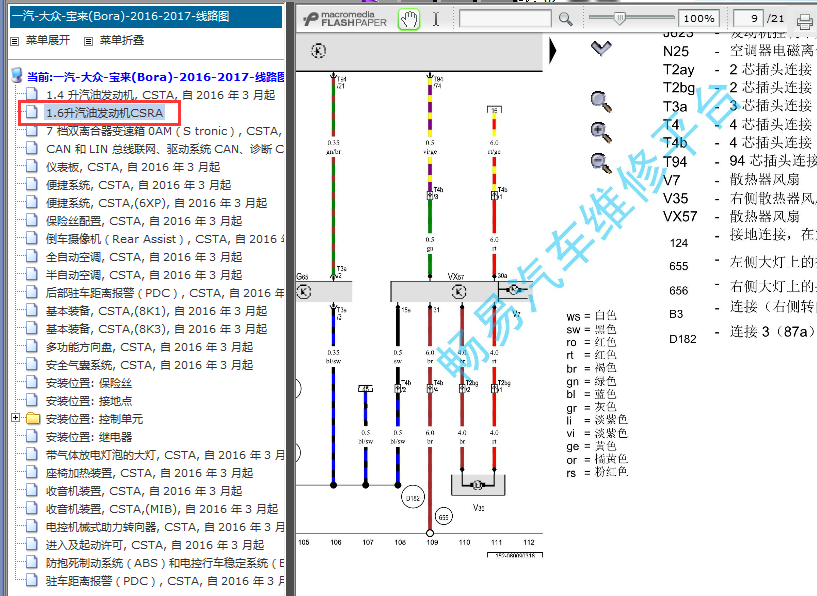Open 座椅加热装置, CSTA entry
The height and width of the screenshot is (596, 817).
(x=150, y=473)
